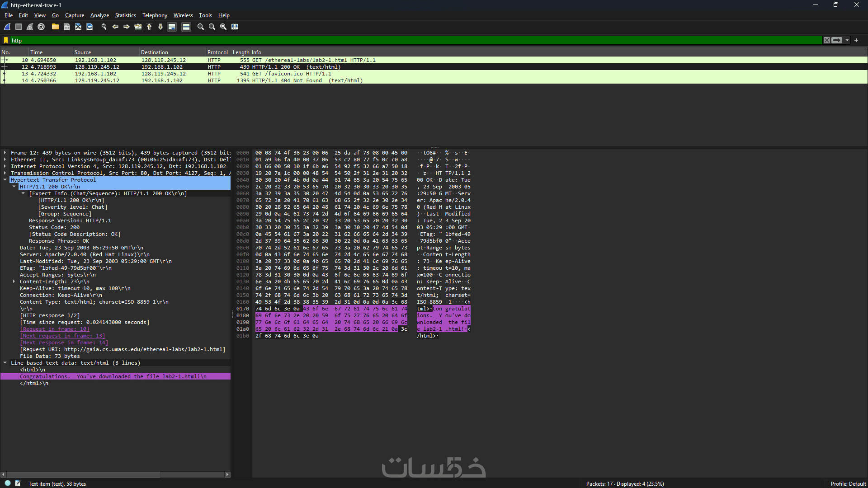Open the Analyze menu
868x488 pixels.
pyautogui.click(x=99, y=15)
